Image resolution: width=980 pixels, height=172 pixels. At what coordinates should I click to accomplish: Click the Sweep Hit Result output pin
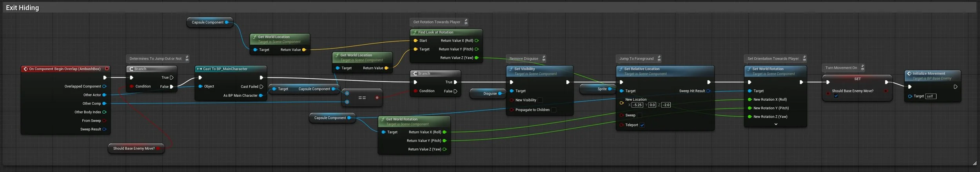coord(708,91)
